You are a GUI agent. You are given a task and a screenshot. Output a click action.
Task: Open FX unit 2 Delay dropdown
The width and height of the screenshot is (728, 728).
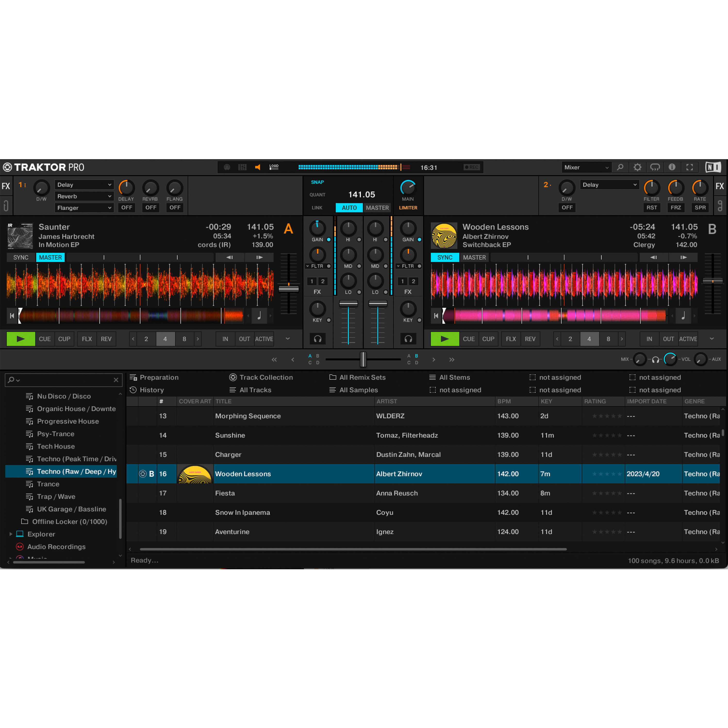click(x=609, y=185)
